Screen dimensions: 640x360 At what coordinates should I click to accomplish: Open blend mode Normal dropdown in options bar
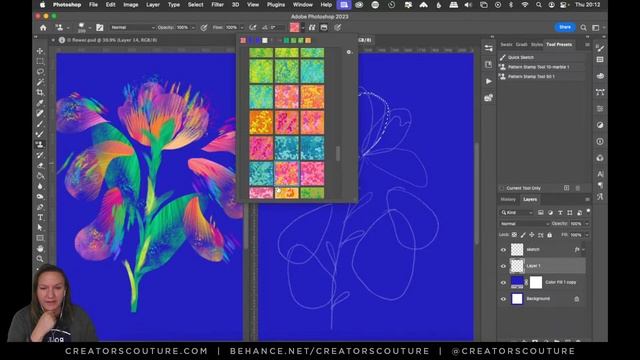(133, 27)
